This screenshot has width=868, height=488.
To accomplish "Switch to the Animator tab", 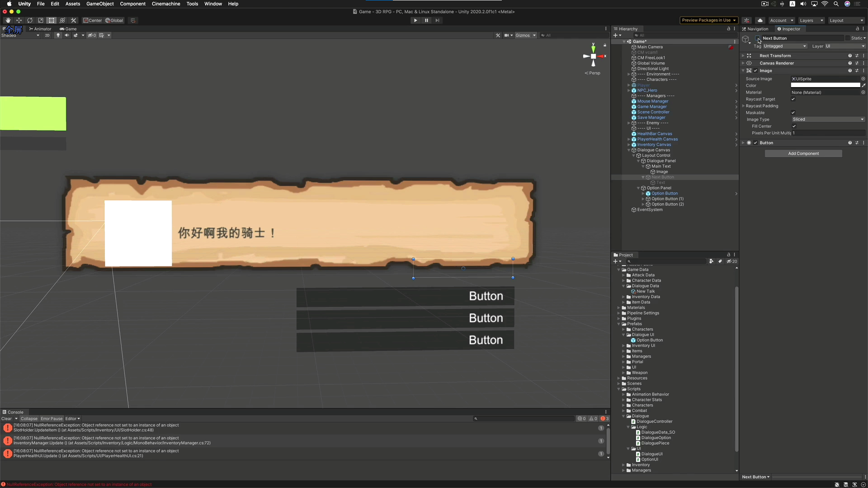I will [41, 29].
